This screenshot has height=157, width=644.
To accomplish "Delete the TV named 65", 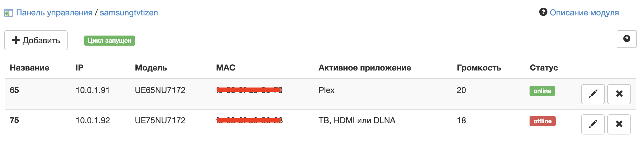I will click(619, 94).
